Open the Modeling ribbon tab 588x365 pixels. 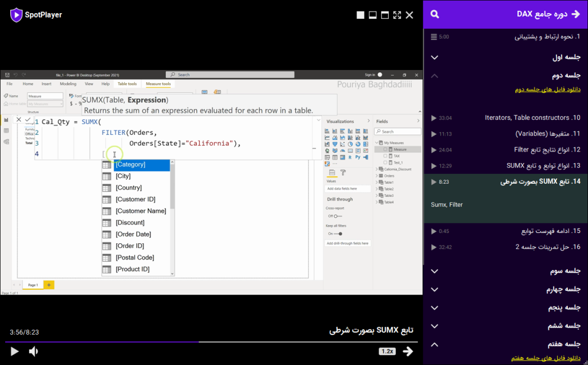click(x=68, y=84)
